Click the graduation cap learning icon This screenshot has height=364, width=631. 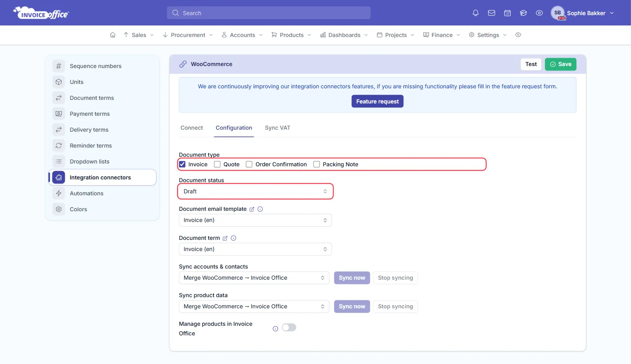(523, 13)
